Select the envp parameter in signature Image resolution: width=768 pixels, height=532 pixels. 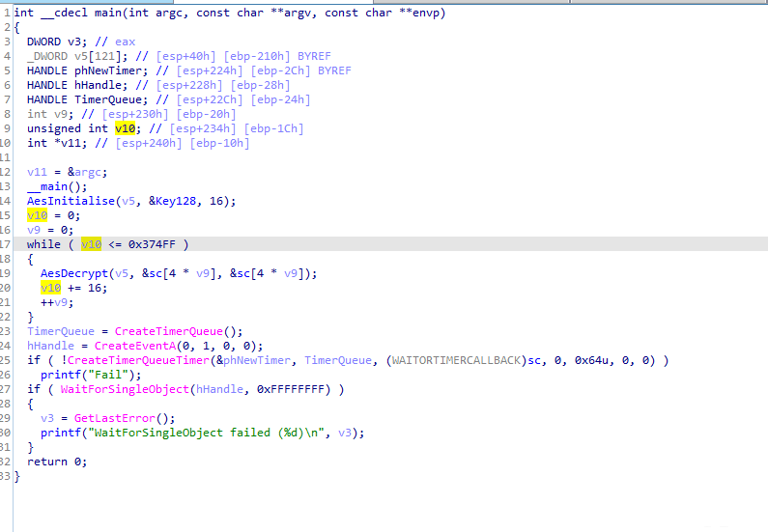click(x=425, y=13)
